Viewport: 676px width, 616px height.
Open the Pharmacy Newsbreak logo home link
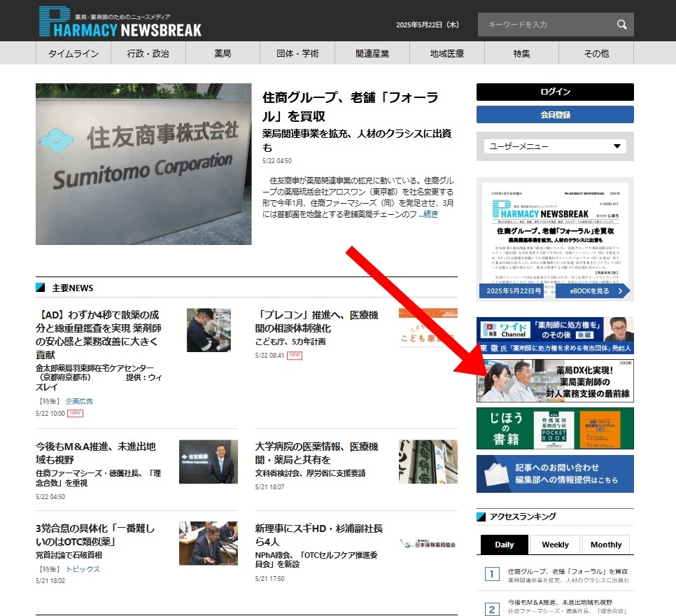(120, 22)
